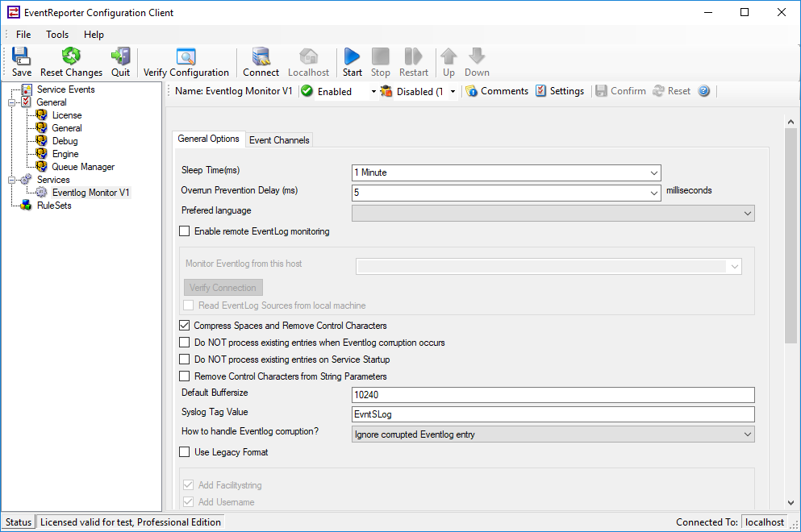Check Do NOT process entries on Service Startup
This screenshot has height=532, width=801.
click(185, 359)
